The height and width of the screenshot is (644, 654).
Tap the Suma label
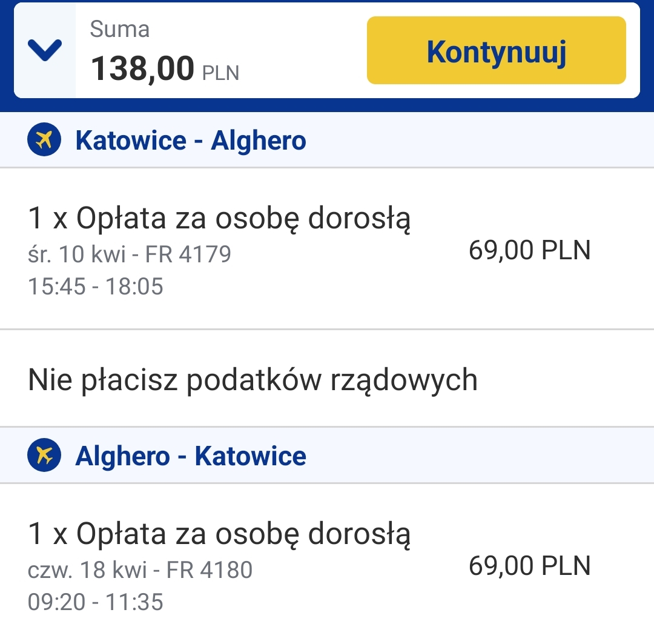[x=120, y=29]
